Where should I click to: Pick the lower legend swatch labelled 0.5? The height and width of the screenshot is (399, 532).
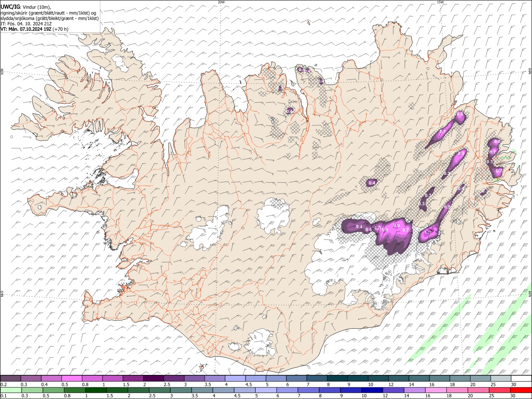click(x=53, y=390)
